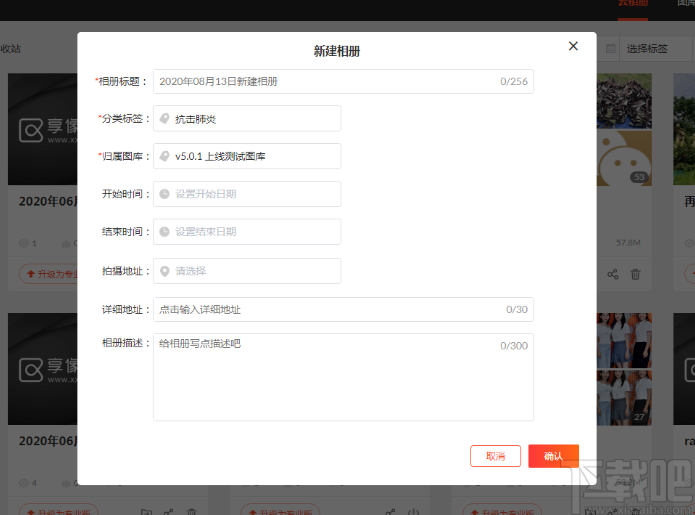Viewport: 695px width, 515px height.
Task: Click the 相册描述 text area
Action: pos(343,377)
